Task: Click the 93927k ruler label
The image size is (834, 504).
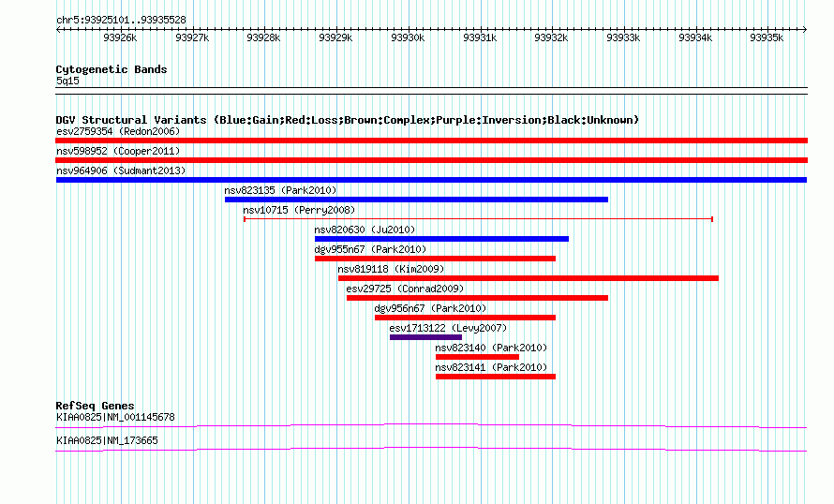Action: click(x=192, y=37)
